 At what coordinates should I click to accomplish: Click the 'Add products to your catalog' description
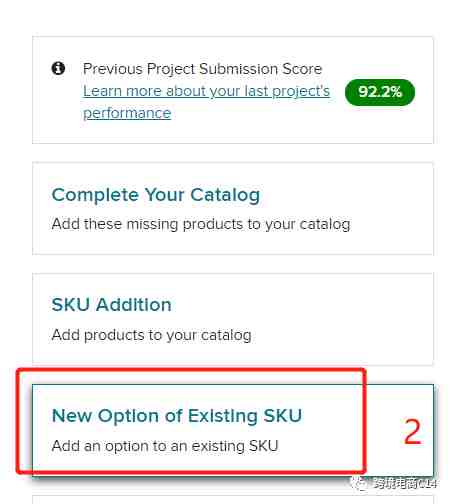[152, 335]
